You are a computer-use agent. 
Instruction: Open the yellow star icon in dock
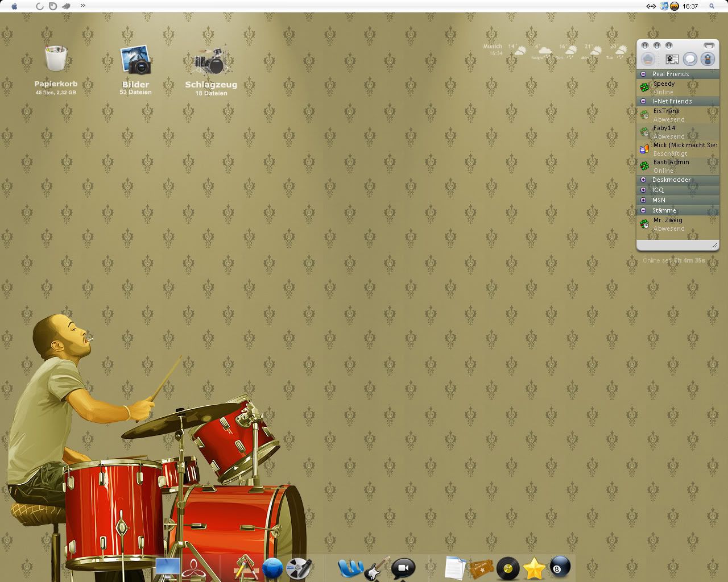tap(534, 568)
